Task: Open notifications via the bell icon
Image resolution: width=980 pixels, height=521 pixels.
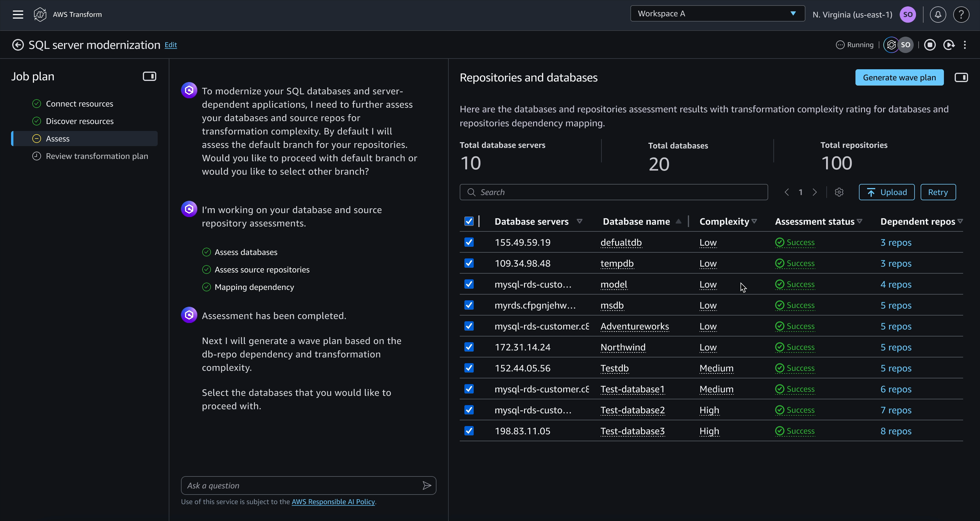Action: click(938, 15)
